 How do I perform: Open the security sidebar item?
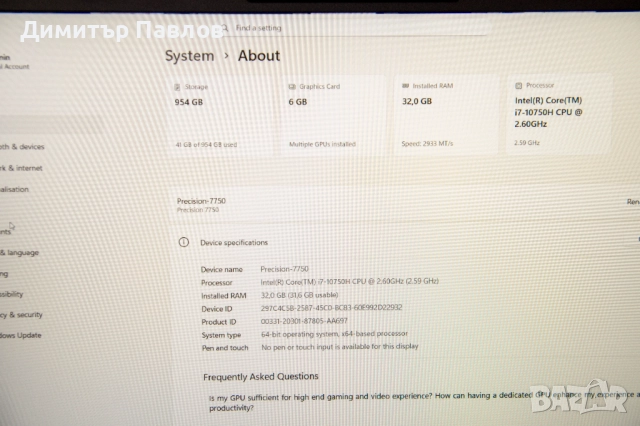[x=21, y=315]
